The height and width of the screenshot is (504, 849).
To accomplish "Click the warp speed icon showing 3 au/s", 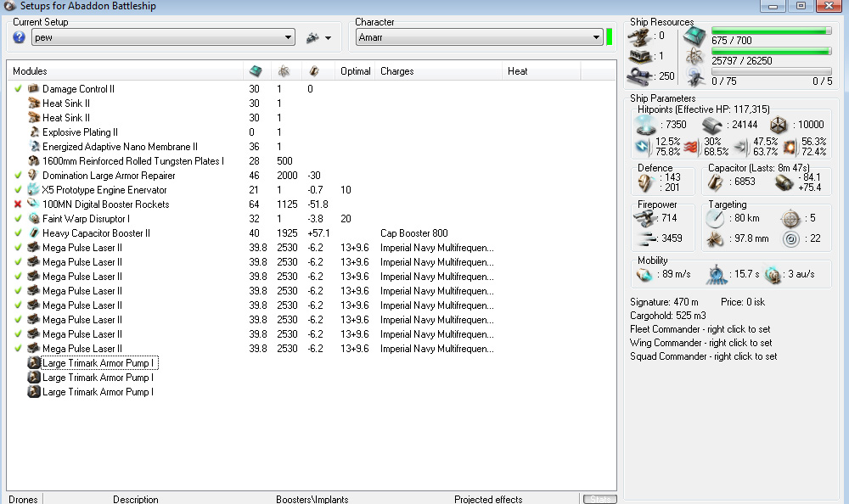I will click(773, 275).
